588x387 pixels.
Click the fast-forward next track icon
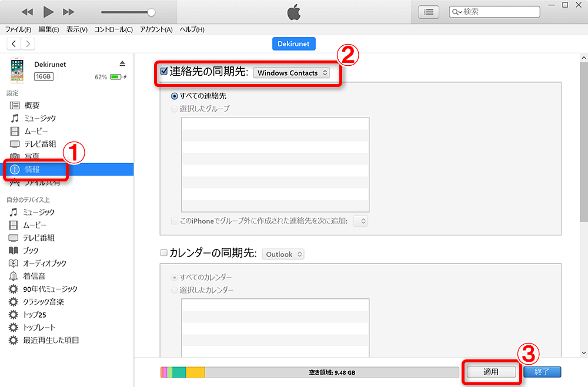coord(69,12)
